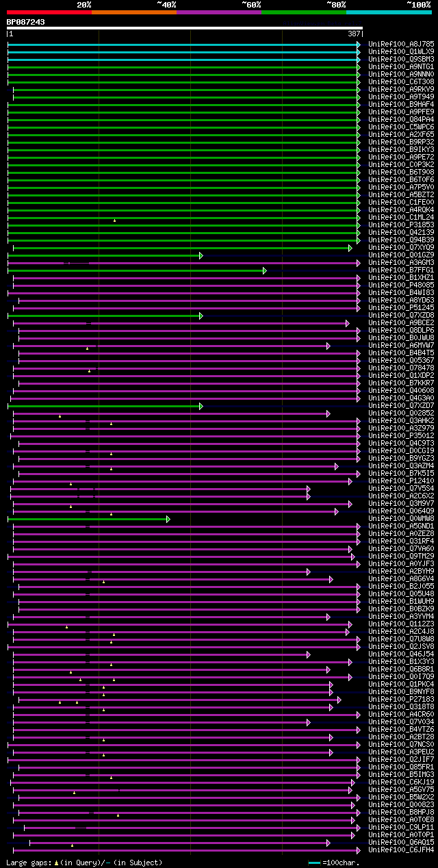Select label UniRef100_A4RQK4
Viewport: 438px width, 868px height.
[401, 209]
